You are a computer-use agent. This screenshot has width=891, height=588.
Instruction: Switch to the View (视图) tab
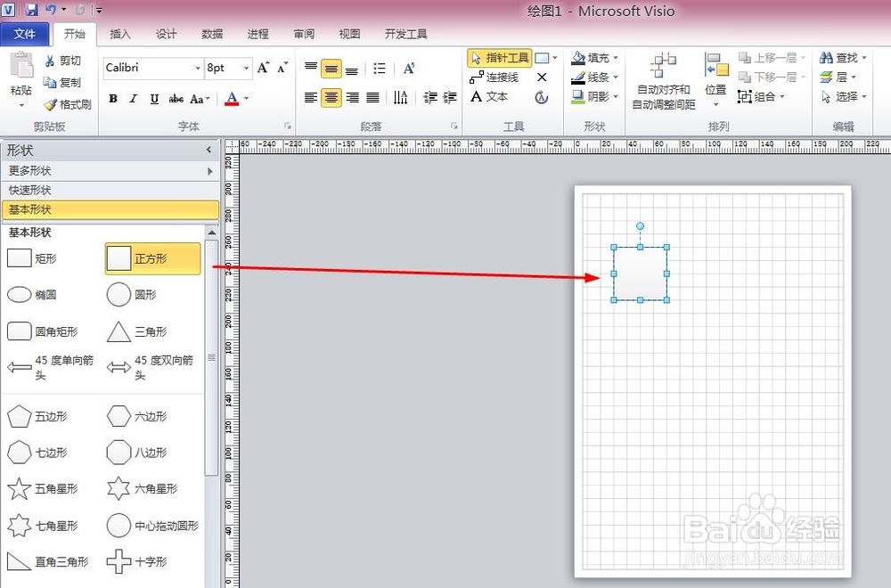pyautogui.click(x=349, y=34)
